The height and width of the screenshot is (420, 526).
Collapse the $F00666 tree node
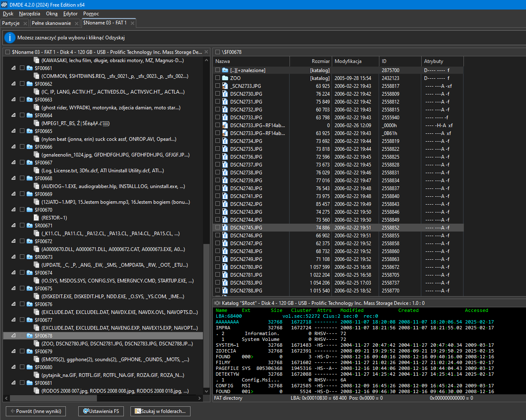[x=13, y=147]
